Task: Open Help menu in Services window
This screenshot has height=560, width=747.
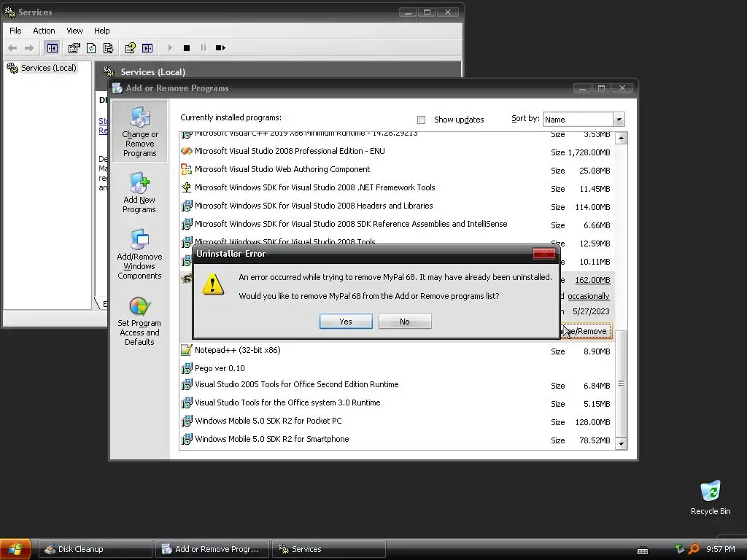Action: point(101,31)
